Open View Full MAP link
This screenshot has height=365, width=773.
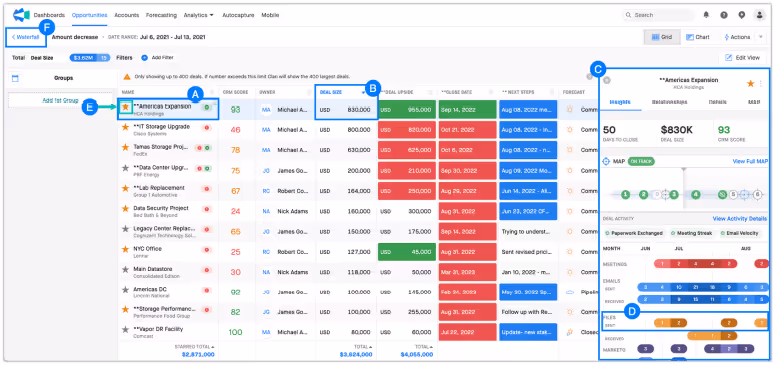pyautogui.click(x=750, y=161)
